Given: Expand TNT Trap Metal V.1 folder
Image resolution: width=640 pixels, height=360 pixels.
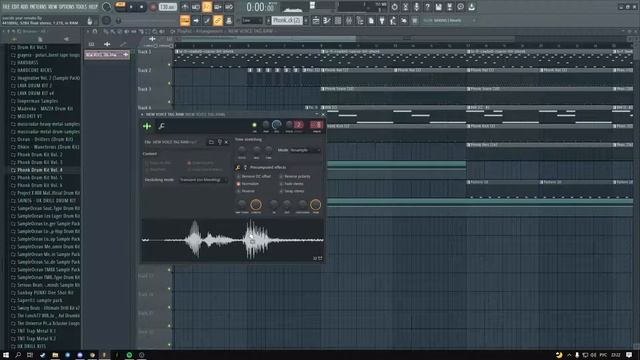Looking at the screenshot, I should 36,331.
